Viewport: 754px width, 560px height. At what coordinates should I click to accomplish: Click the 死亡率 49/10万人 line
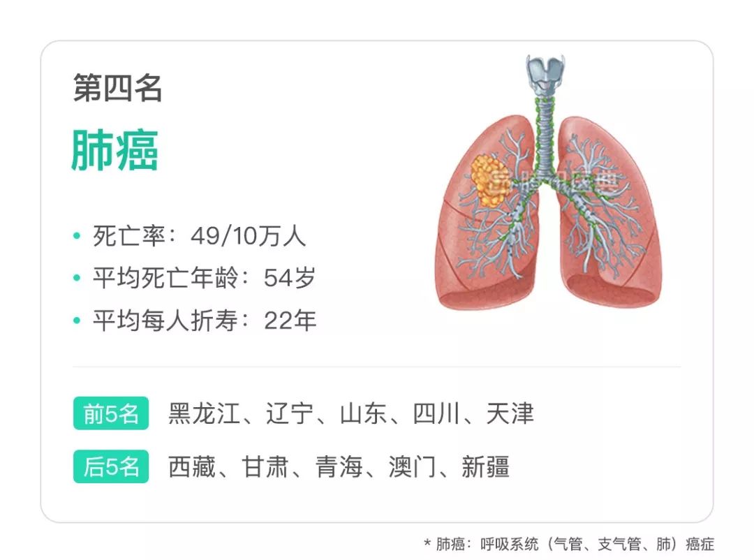(x=199, y=236)
